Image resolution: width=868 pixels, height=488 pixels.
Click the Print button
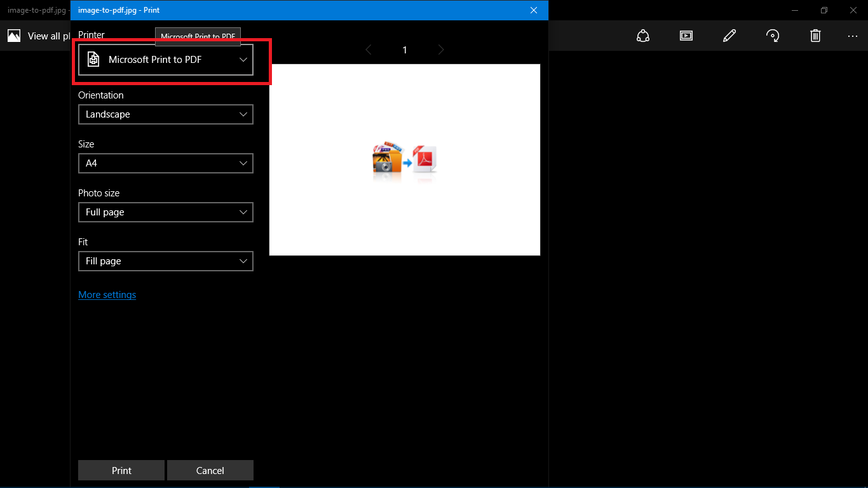pyautogui.click(x=121, y=471)
